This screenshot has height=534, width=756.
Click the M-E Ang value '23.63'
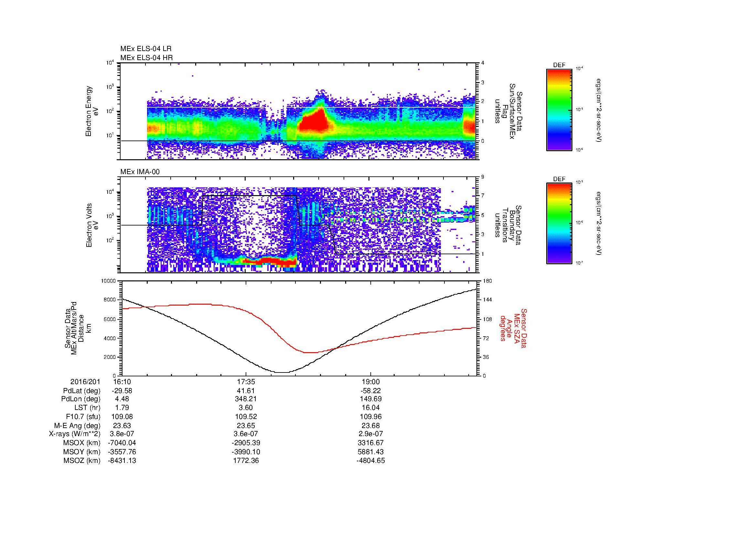(122, 425)
